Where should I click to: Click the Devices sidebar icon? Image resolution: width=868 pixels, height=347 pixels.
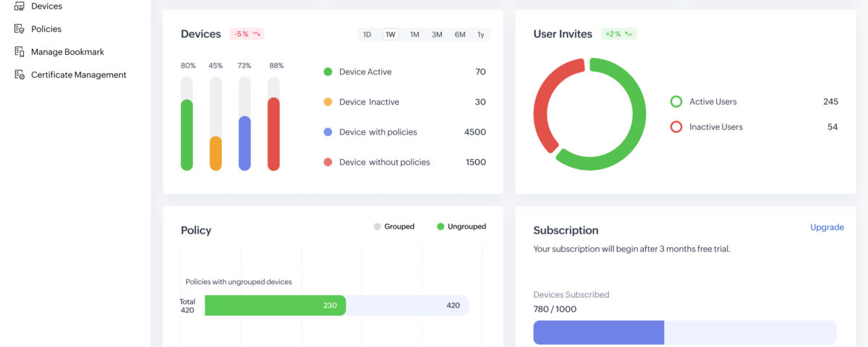click(20, 7)
